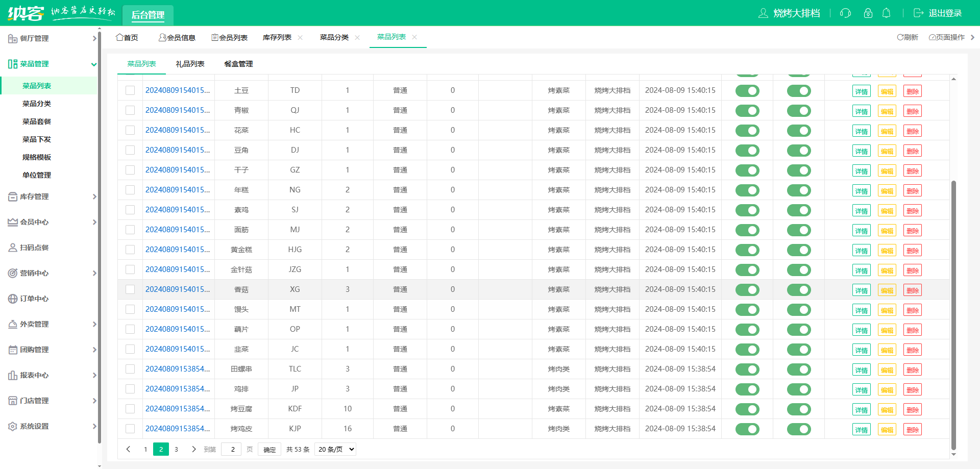Click 编辑 button for 鸡排 row
This screenshot has width=980, height=469.
(887, 390)
